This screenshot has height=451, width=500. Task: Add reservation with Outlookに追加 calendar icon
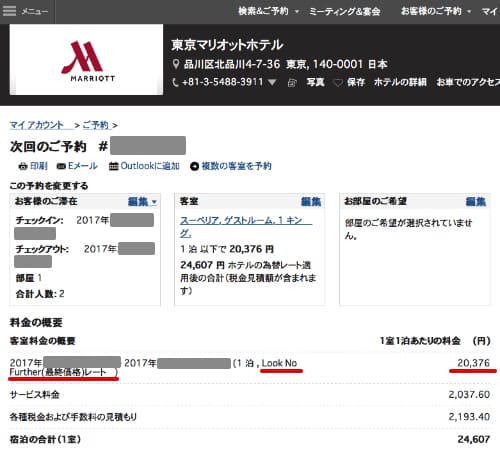[114, 166]
